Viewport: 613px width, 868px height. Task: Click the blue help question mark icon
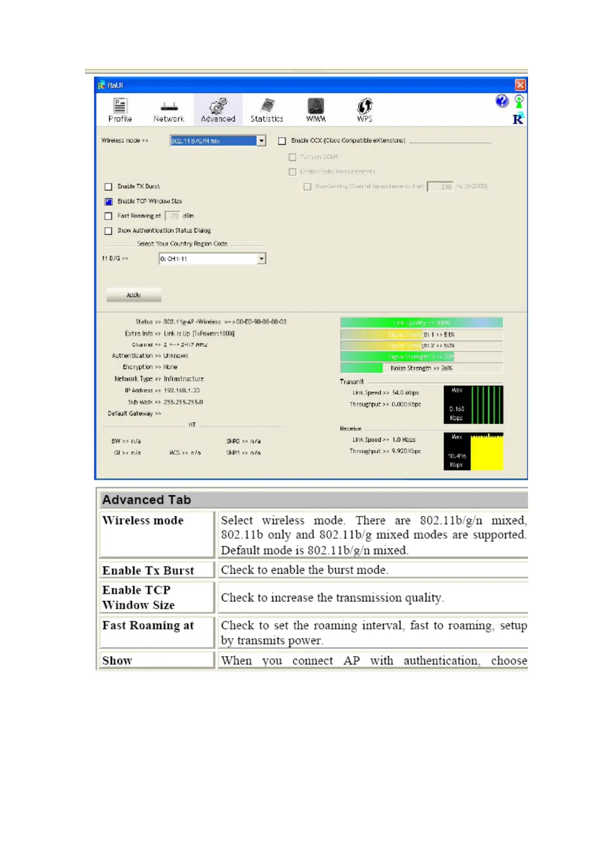coord(502,101)
